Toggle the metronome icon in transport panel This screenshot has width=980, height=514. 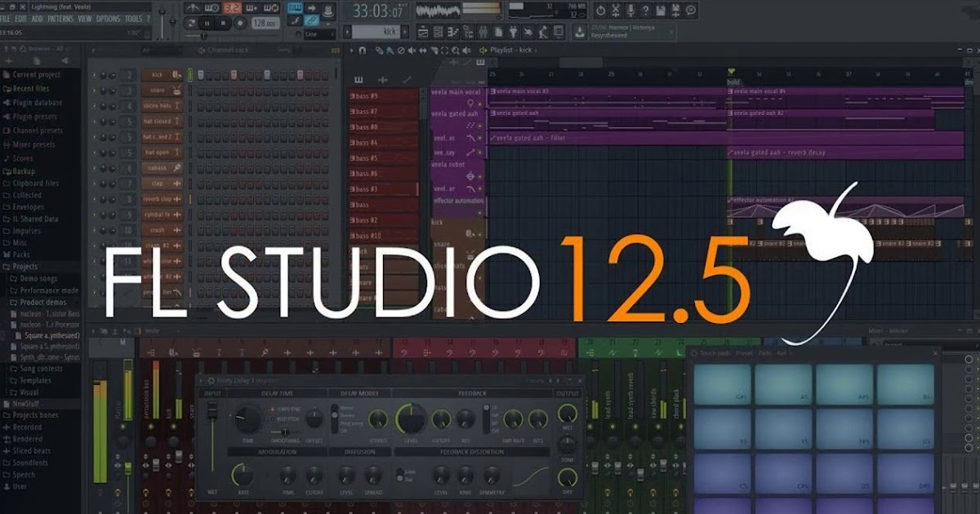click(x=193, y=8)
